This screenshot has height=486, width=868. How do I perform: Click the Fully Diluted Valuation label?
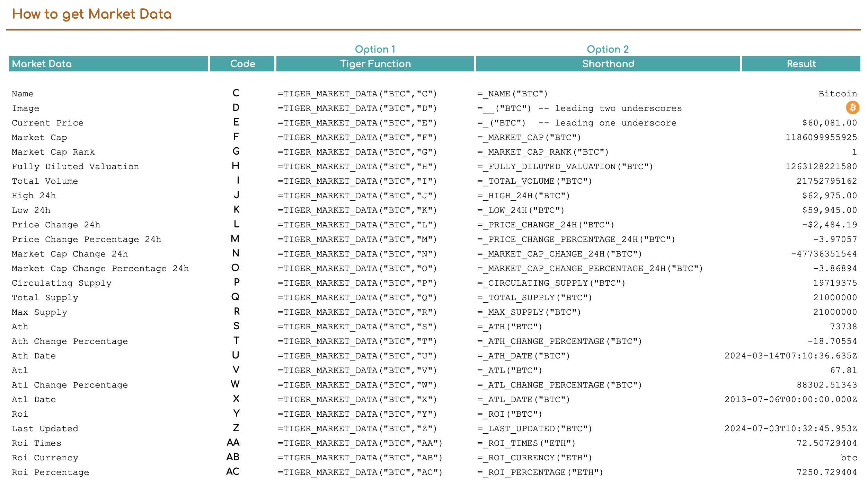click(76, 166)
